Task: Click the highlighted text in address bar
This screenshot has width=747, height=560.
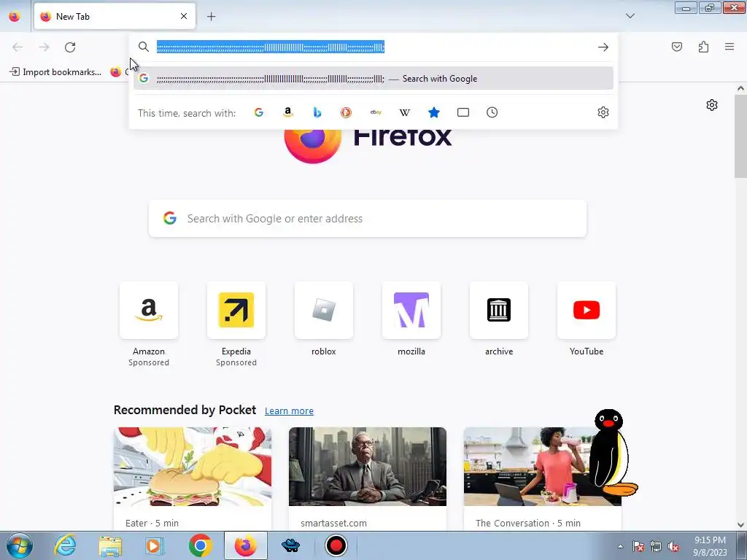Action: pyautogui.click(x=270, y=47)
